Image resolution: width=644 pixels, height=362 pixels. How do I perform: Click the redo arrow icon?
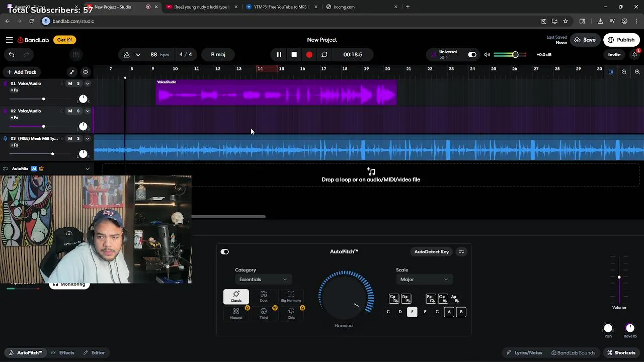coord(26,54)
